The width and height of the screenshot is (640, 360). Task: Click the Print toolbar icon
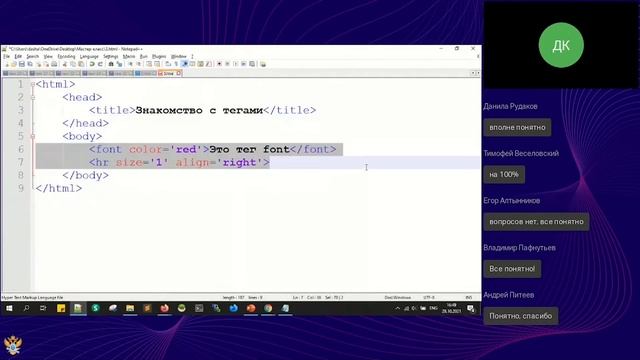coord(54,64)
